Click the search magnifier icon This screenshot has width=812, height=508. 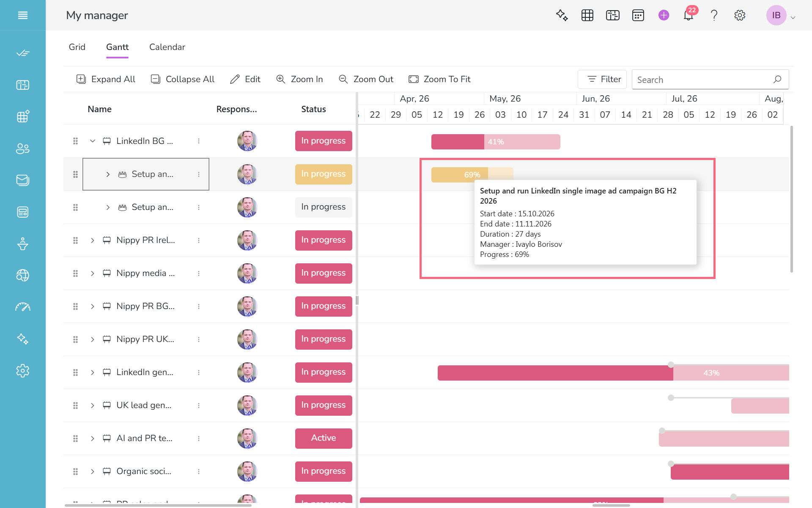tap(777, 79)
